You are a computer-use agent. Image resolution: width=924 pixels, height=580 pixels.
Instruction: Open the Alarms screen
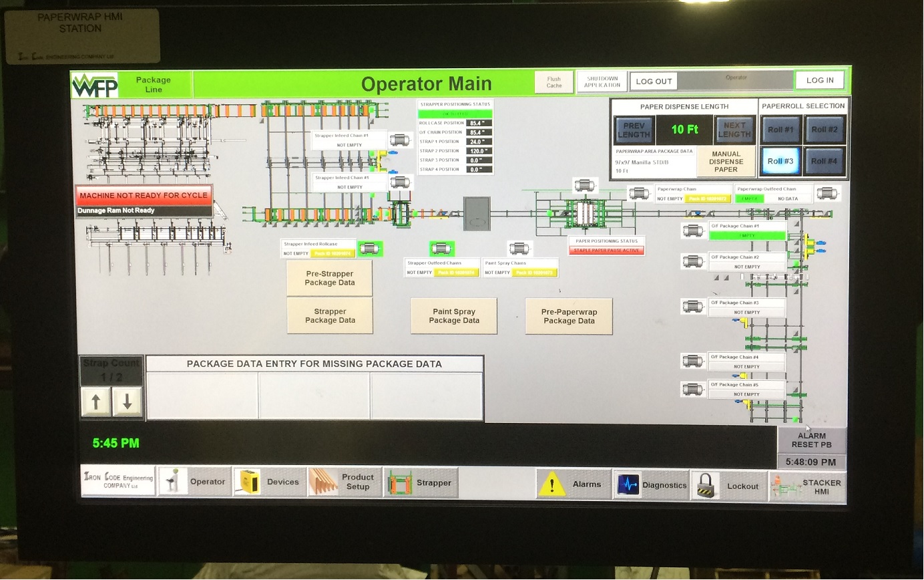pyautogui.click(x=573, y=484)
